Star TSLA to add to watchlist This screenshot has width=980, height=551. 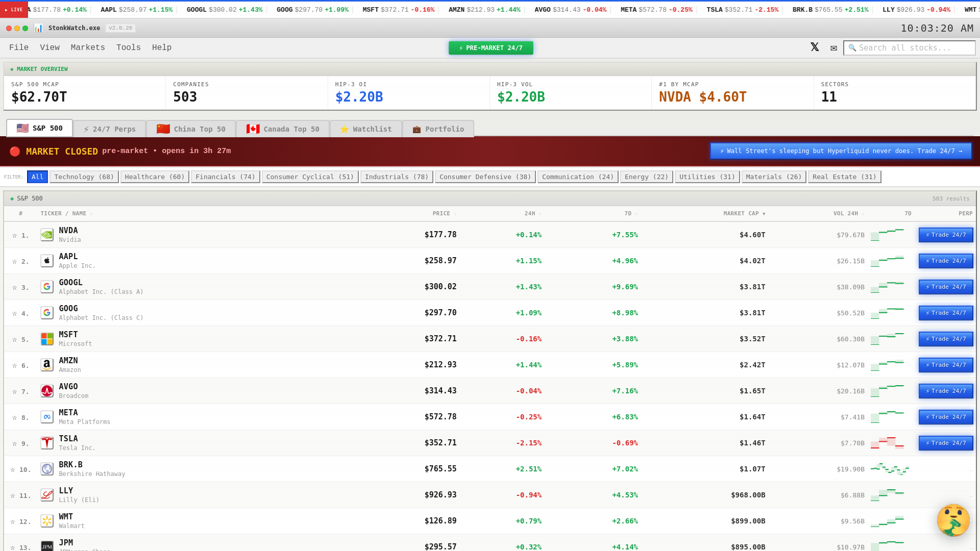14,443
